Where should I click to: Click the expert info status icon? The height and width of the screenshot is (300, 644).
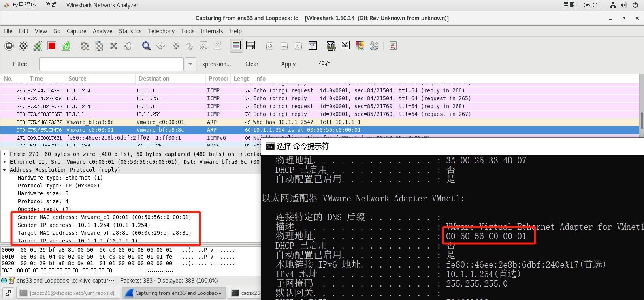click(x=4, y=281)
